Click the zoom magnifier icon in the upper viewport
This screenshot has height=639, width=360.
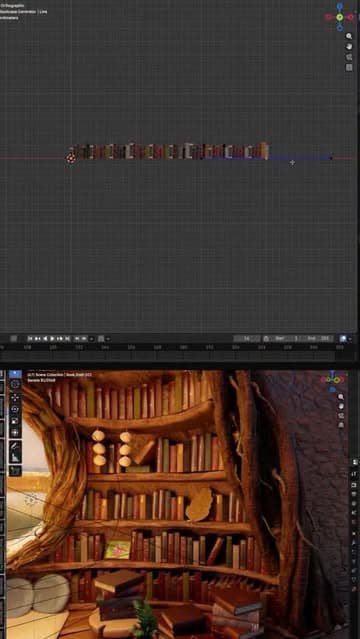[349, 36]
